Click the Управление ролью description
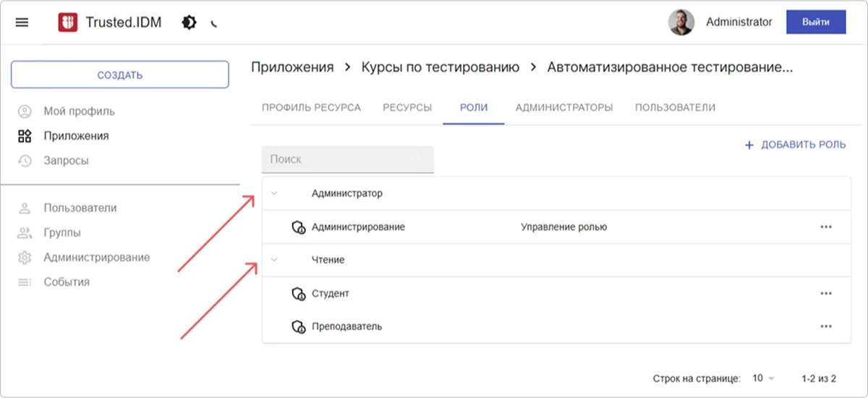The width and height of the screenshot is (868, 398). click(x=564, y=227)
